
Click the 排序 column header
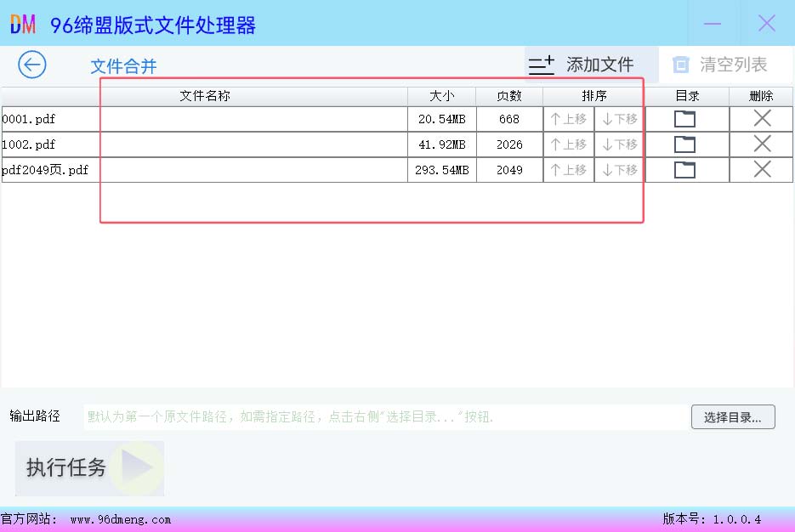pos(593,96)
